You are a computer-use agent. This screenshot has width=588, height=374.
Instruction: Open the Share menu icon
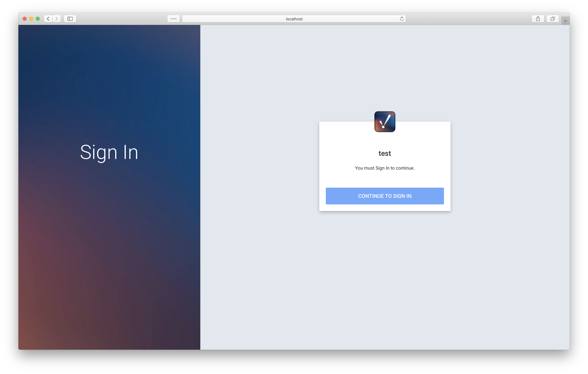(x=538, y=19)
